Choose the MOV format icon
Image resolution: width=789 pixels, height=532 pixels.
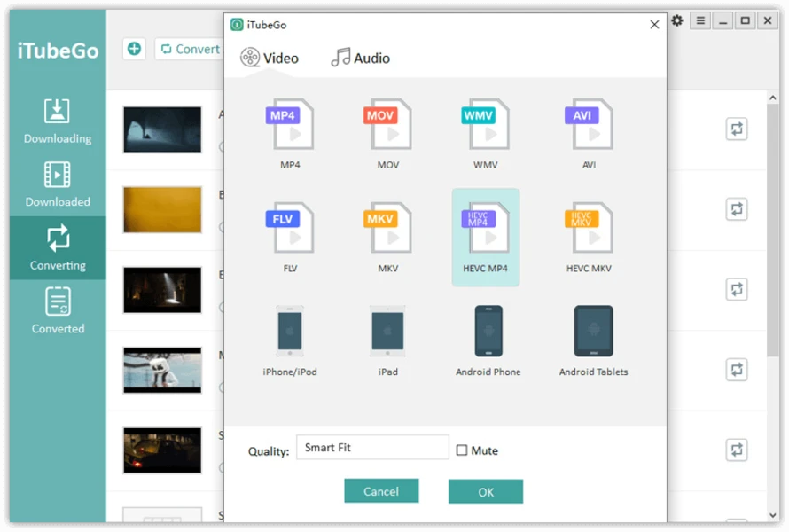point(387,126)
